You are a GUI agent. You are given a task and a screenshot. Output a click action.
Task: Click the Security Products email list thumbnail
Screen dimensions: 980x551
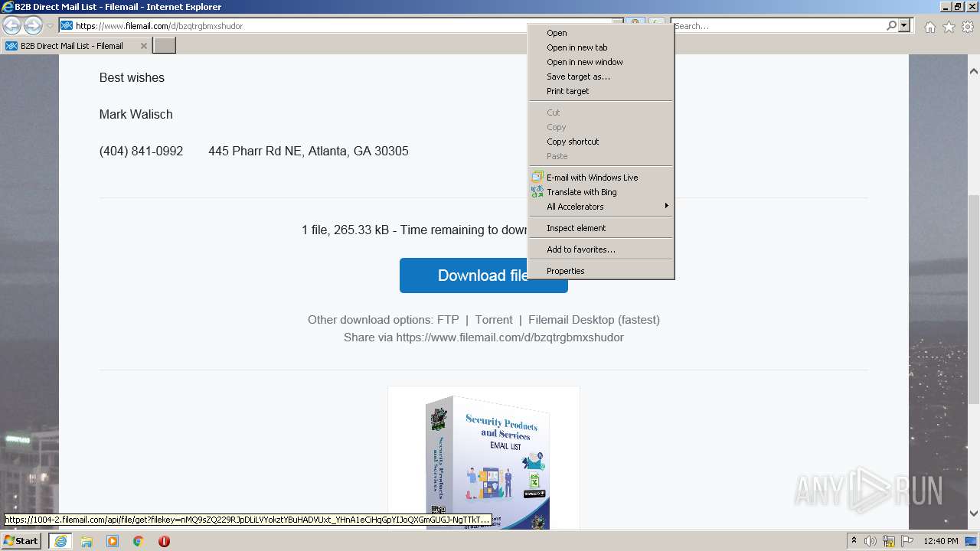484,459
